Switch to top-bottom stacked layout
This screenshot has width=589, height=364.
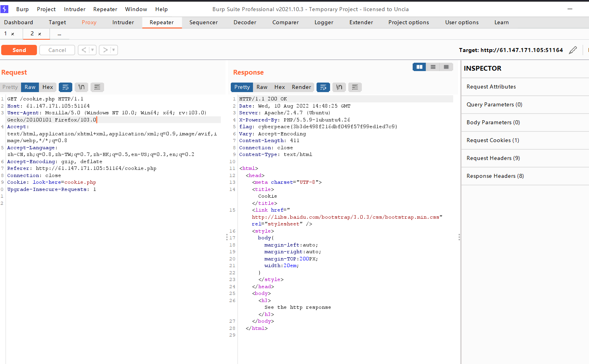433,67
